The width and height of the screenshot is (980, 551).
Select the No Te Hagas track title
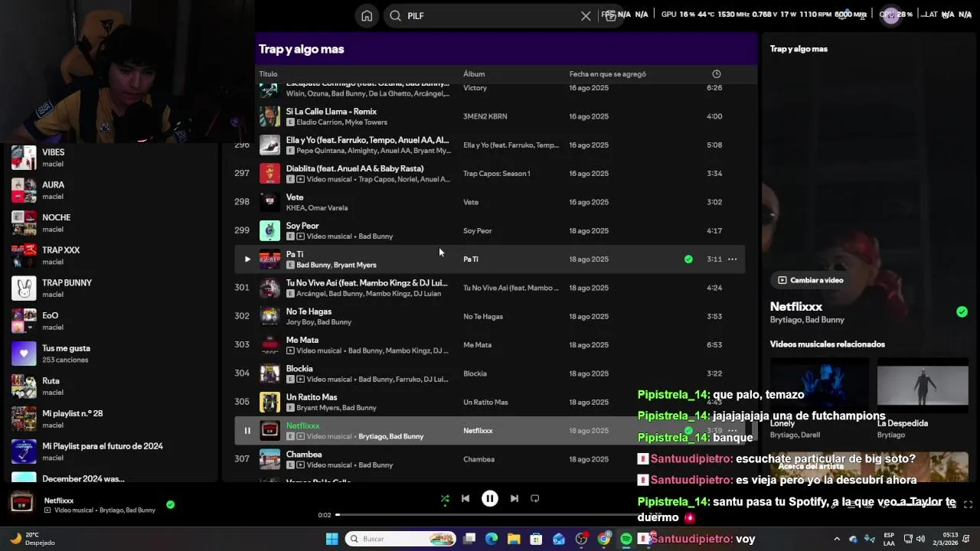(x=309, y=311)
